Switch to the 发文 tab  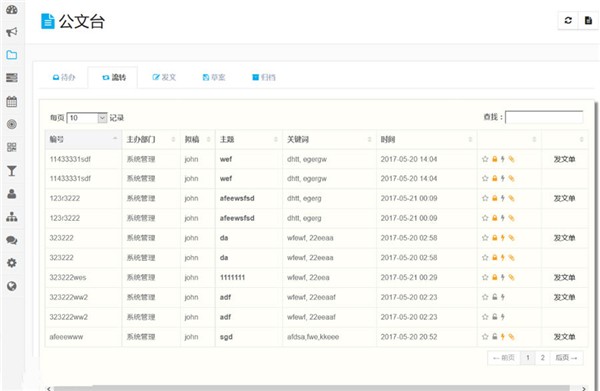[x=164, y=77]
